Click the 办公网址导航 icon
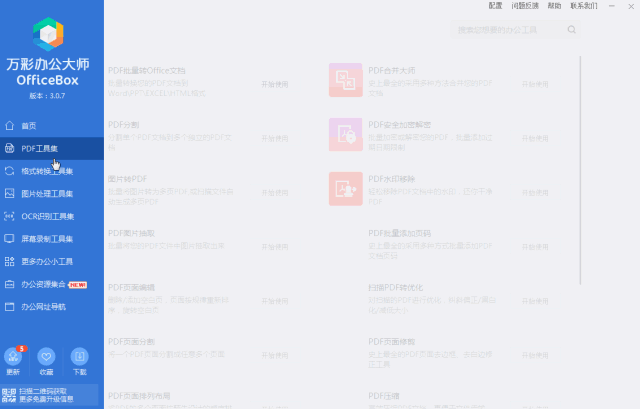The image size is (640, 409). [9, 307]
